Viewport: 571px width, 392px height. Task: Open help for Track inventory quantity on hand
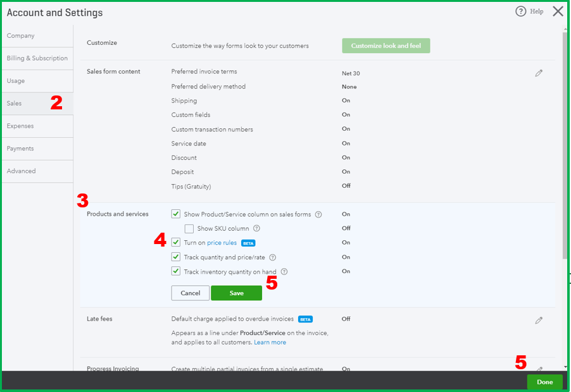[x=284, y=272]
